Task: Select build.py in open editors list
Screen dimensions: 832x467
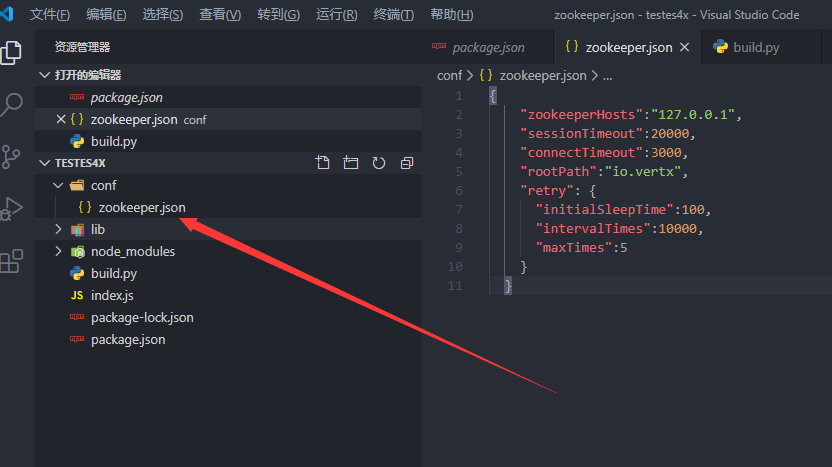Action: pos(228,142)
